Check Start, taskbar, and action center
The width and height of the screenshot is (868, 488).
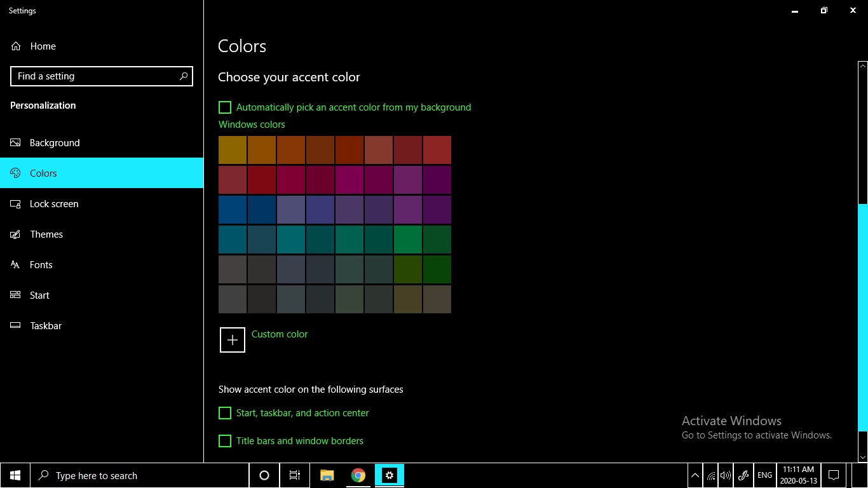tap(225, 413)
